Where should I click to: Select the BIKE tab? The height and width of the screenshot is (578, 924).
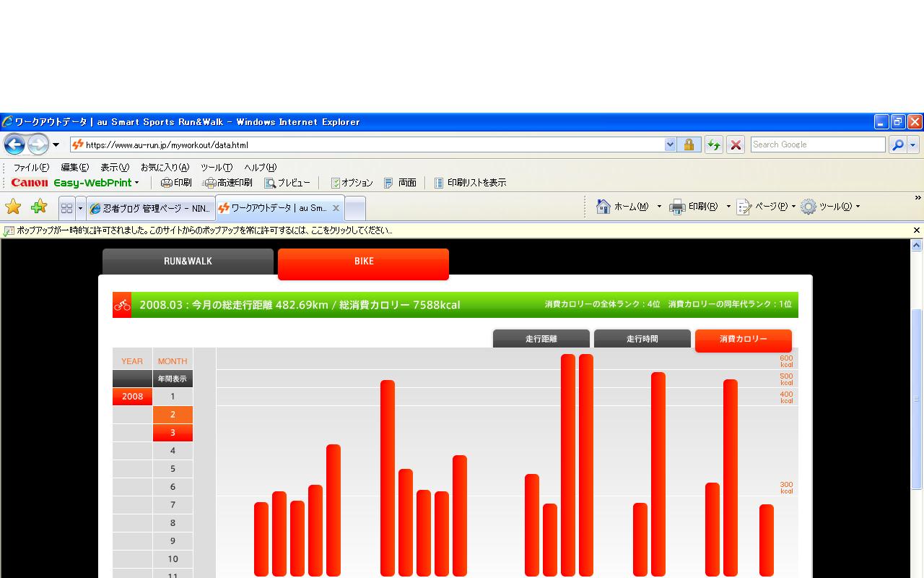click(x=363, y=263)
